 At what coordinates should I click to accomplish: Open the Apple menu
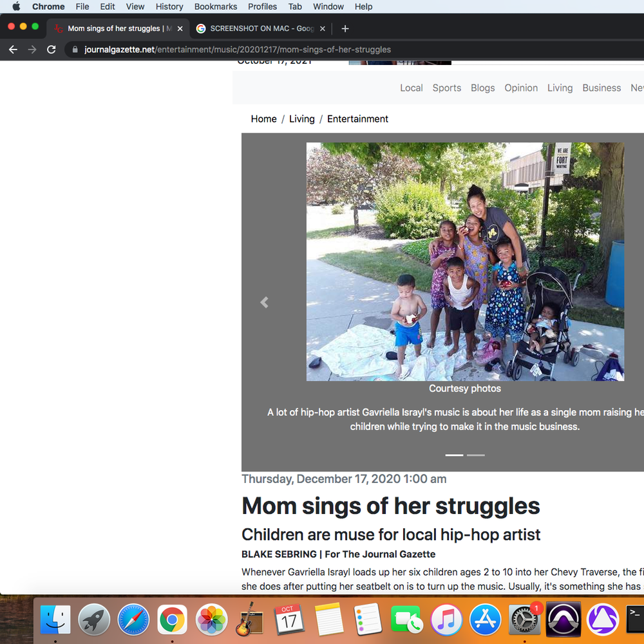16,6
